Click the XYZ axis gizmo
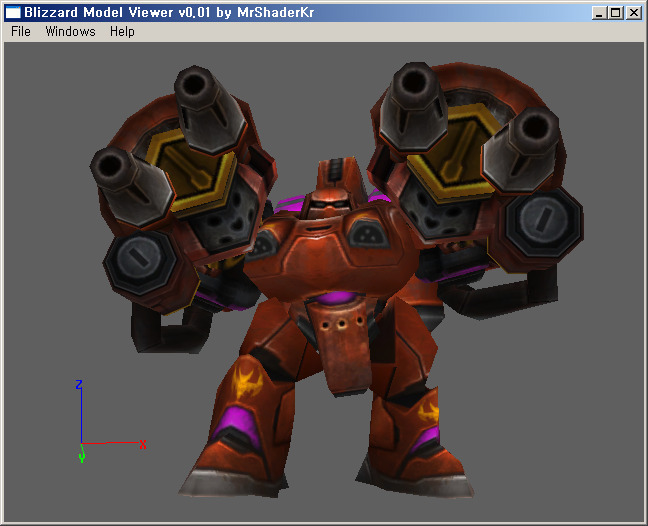 click(111, 421)
